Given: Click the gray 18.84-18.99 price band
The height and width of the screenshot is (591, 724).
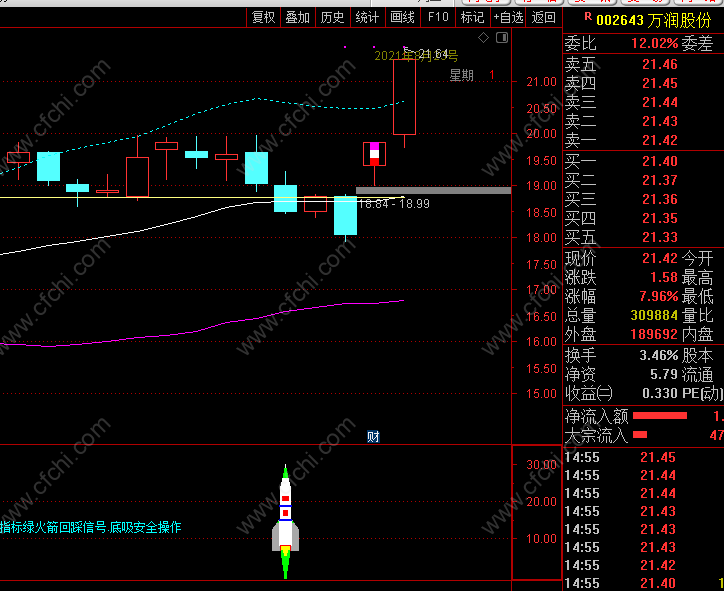Looking at the screenshot, I should click(433, 190).
